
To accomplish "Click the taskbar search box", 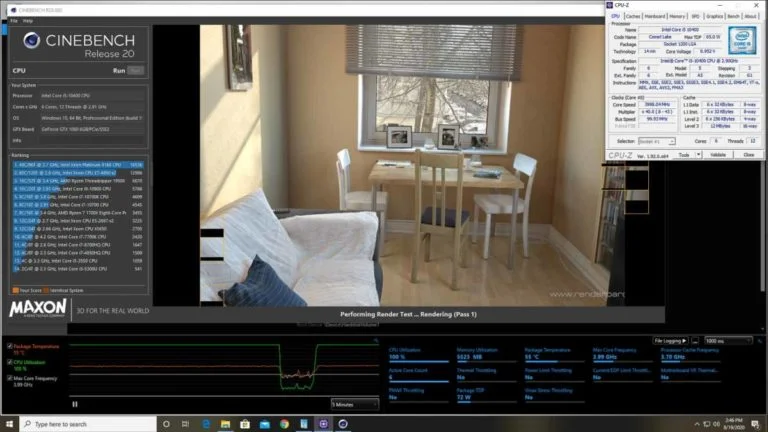I will (88, 424).
